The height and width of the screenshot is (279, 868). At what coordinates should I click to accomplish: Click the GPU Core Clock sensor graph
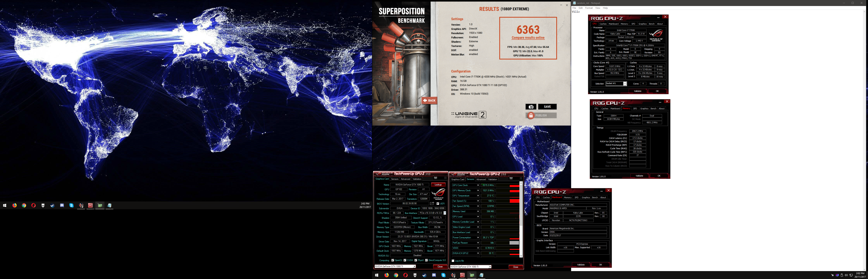[507, 185]
